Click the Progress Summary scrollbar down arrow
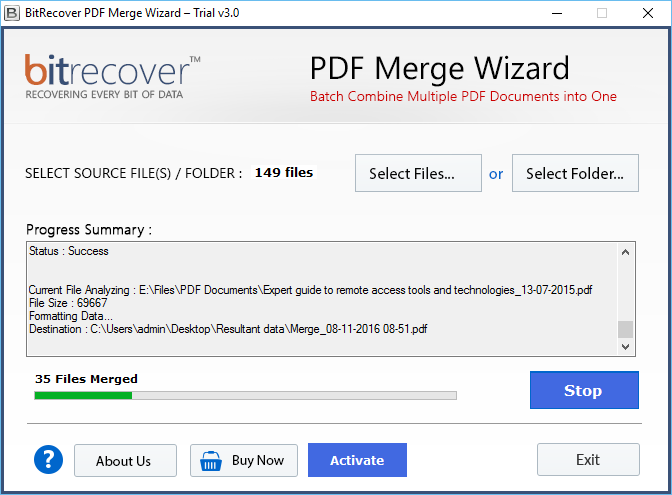This screenshot has width=672, height=495. click(x=626, y=346)
